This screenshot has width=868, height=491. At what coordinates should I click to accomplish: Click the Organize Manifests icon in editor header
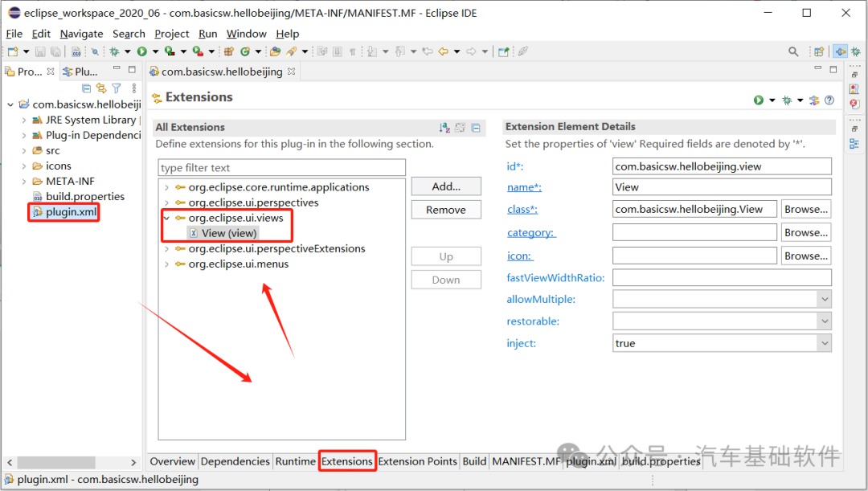(x=813, y=100)
